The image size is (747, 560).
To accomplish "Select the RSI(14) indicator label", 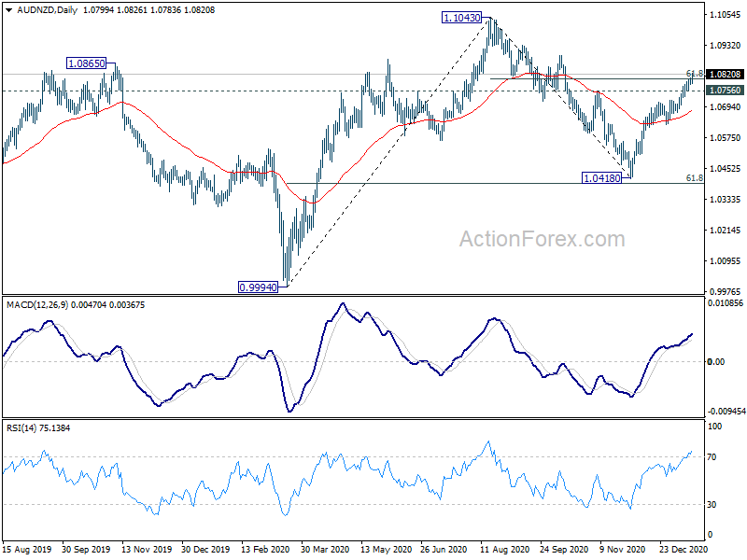I will point(21,428).
